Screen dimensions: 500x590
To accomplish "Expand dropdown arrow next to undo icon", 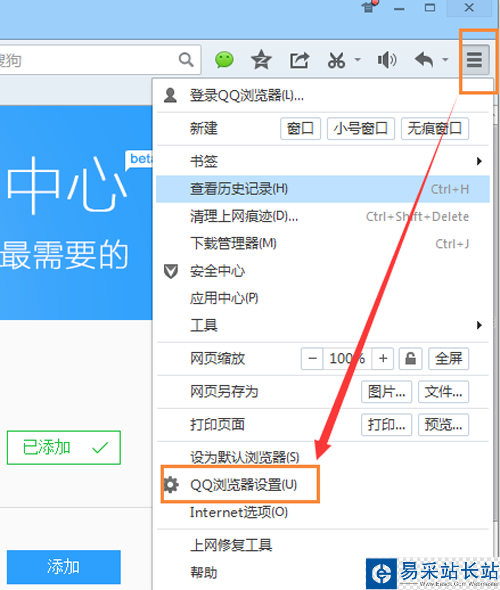I will tap(445, 59).
